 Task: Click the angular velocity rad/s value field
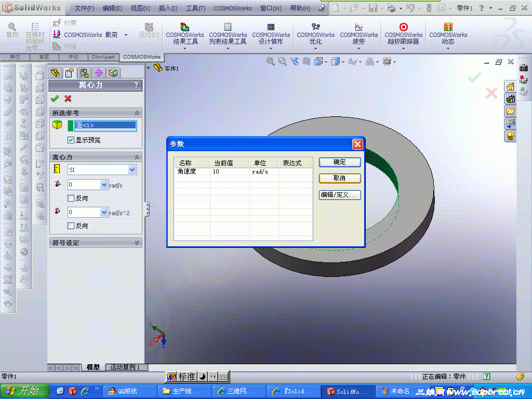[84, 184]
